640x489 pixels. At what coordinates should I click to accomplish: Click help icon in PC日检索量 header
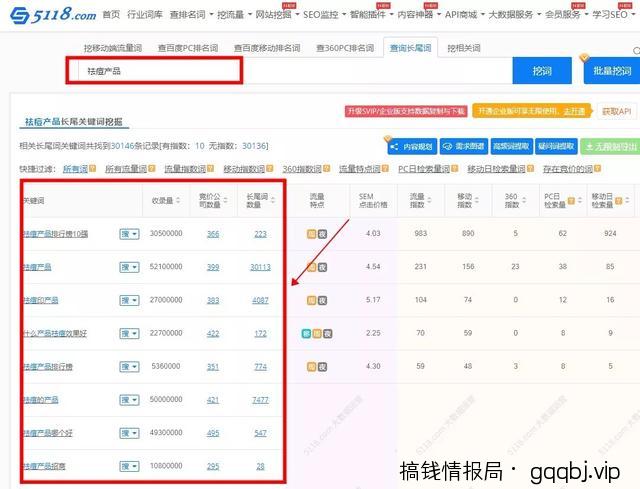coord(571,200)
